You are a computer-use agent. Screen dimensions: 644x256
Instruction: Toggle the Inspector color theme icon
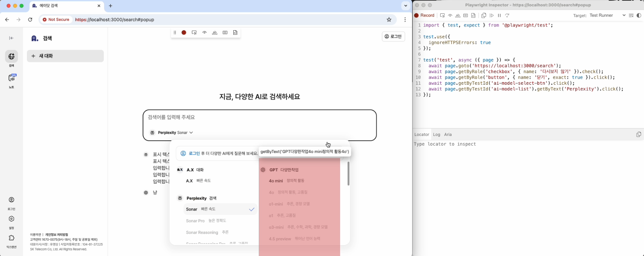click(639, 16)
